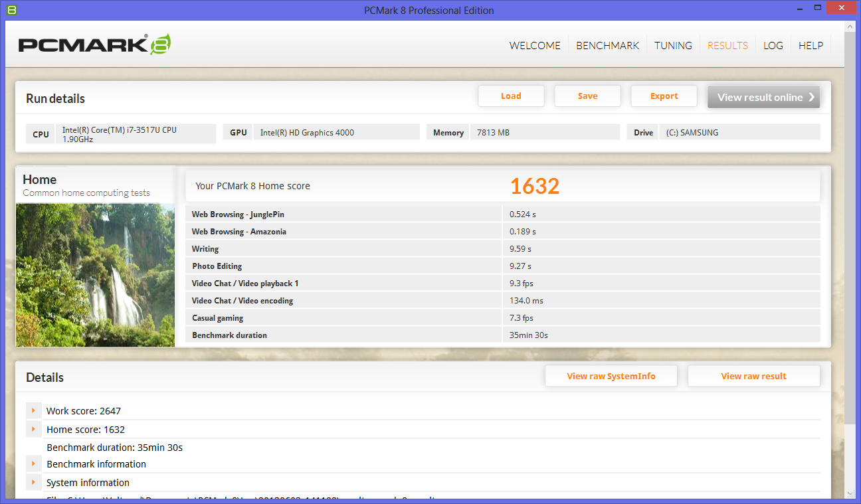Click the PCMark 8 title bar app icon

click(11, 10)
